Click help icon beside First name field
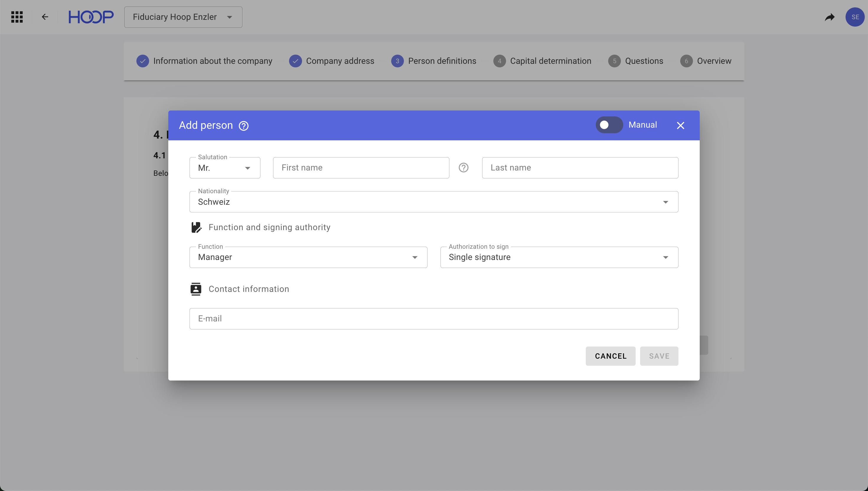The image size is (868, 491). 463,168
